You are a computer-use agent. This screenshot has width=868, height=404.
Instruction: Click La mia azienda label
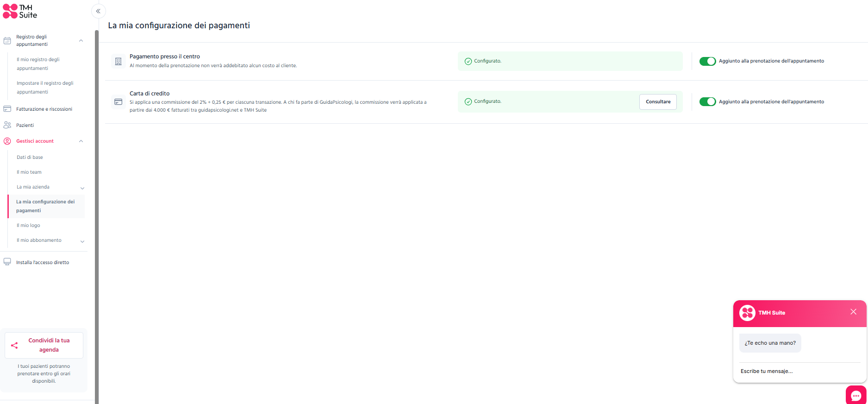click(33, 187)
